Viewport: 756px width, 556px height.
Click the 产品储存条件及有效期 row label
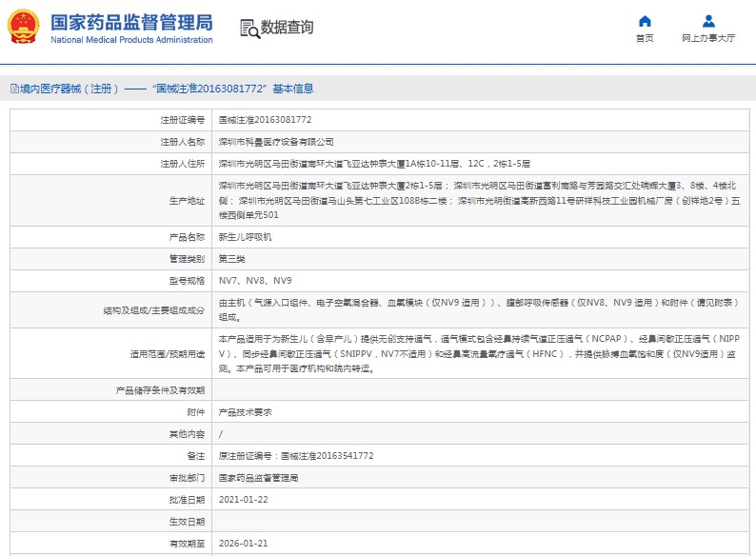pyautogui.click(x=160, y=390)
